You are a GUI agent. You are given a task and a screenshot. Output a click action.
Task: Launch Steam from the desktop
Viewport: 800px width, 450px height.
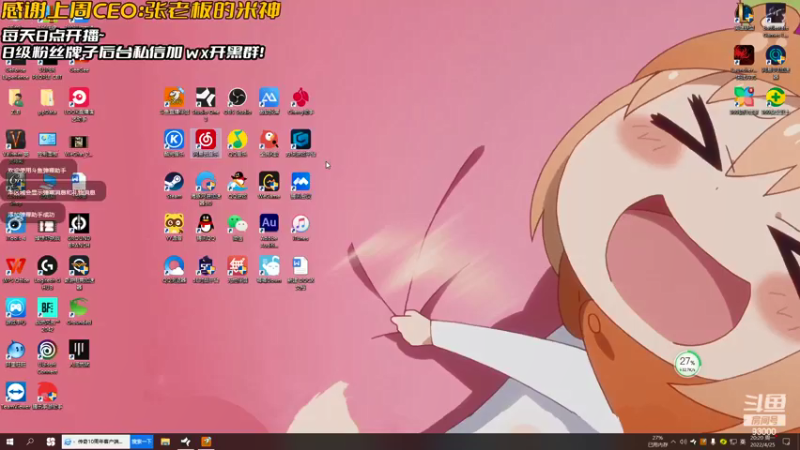click(x=174, y=182)
